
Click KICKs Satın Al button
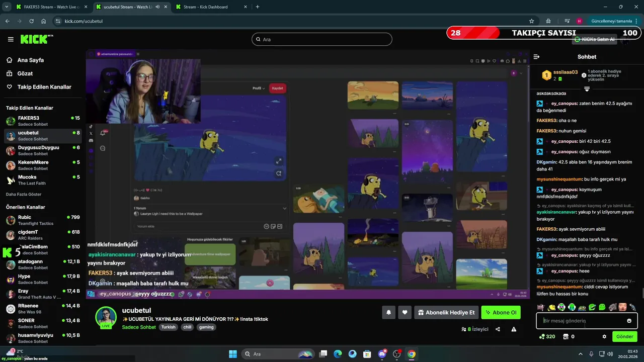point(594,39)
